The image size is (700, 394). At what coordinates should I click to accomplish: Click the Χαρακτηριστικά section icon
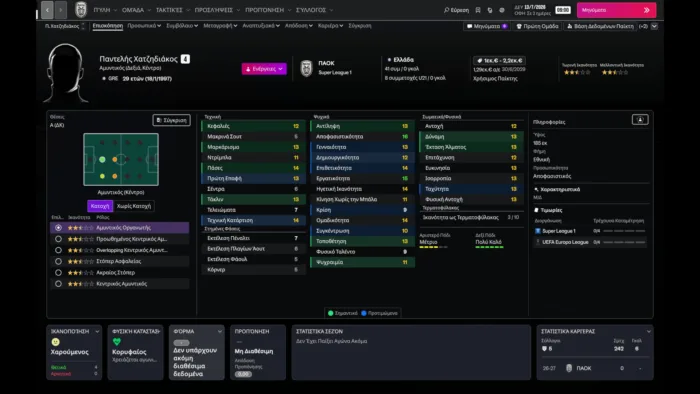(x=536, y=189)
